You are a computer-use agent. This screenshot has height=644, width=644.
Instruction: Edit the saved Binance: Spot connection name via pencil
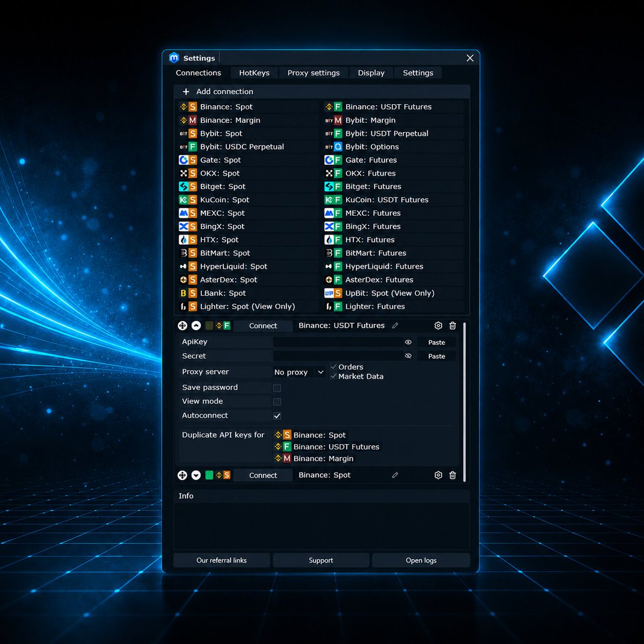[x=396, y=475]
